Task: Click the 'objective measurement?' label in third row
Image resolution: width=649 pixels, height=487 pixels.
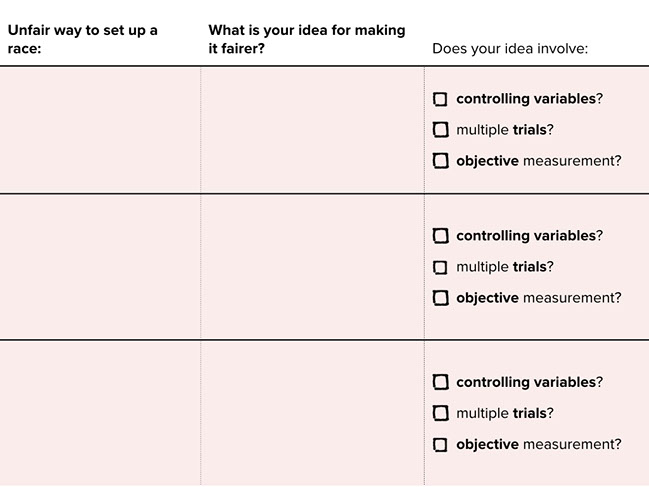Action: (539, 444)
